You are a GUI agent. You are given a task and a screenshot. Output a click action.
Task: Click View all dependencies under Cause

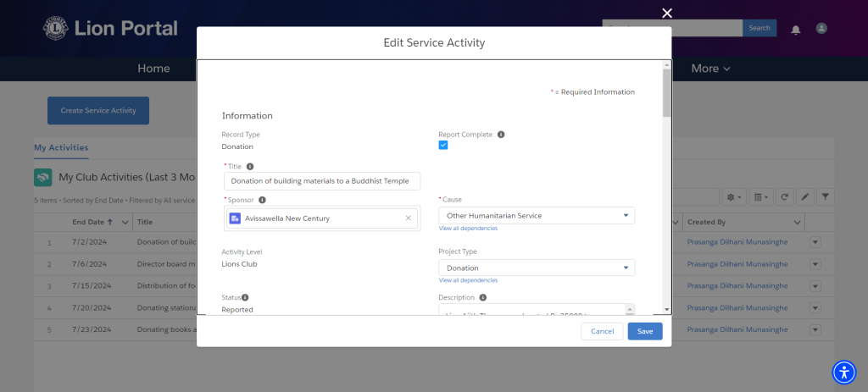point(468,229)
